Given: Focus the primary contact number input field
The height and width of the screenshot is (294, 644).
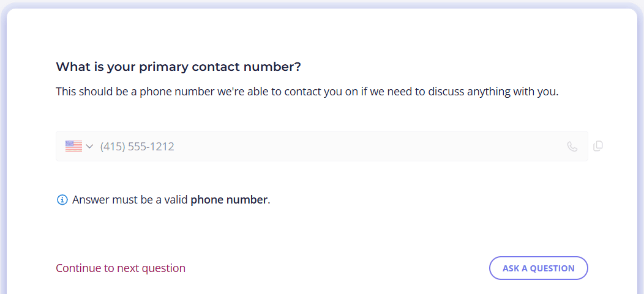Looking at the screenshot, I should (321, 146).
